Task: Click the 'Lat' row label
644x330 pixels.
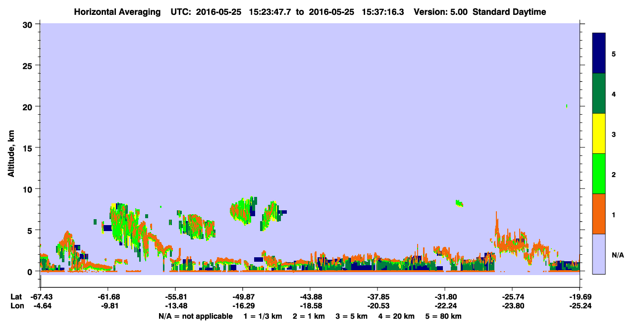Action: click(x=16, y=297)
